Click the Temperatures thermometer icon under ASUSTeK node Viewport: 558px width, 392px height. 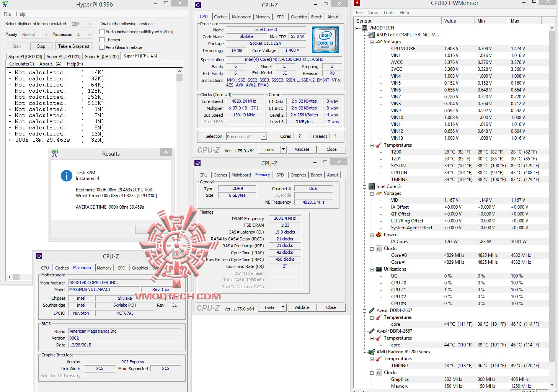click(x=379, y=145)
